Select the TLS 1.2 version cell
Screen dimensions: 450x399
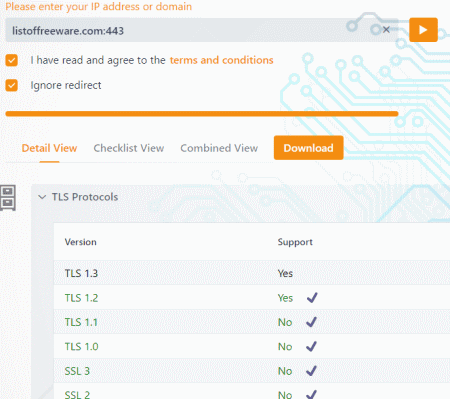coord(81,298)
